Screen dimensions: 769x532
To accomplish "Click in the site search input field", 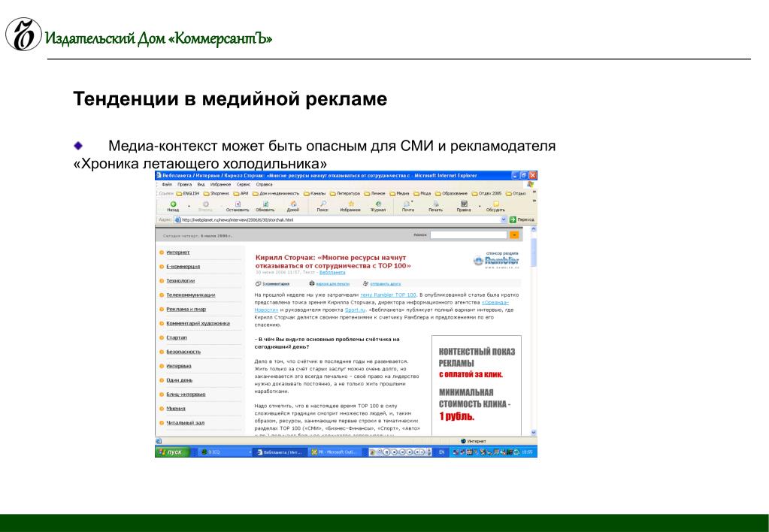I will coord(468,235).
